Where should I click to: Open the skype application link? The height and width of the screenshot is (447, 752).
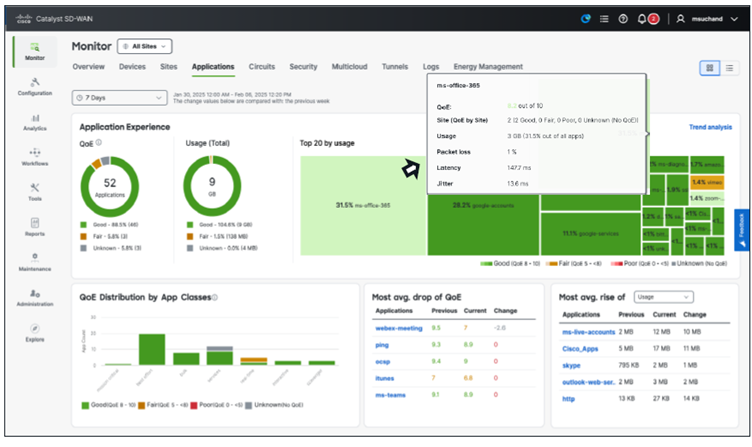tap(571, 365)
